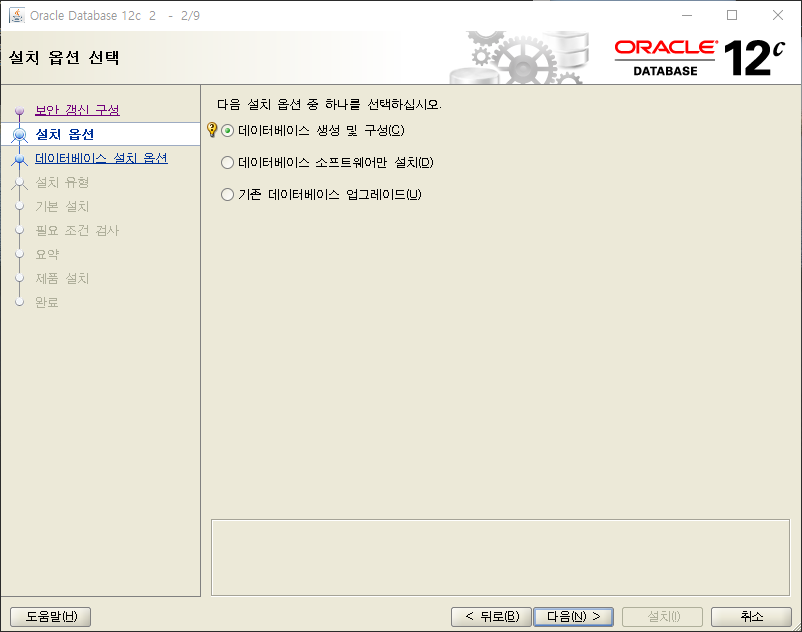Maximize the installer window
Image resolution: width=802 pixels, height=632 pixels.
[732, 15]
